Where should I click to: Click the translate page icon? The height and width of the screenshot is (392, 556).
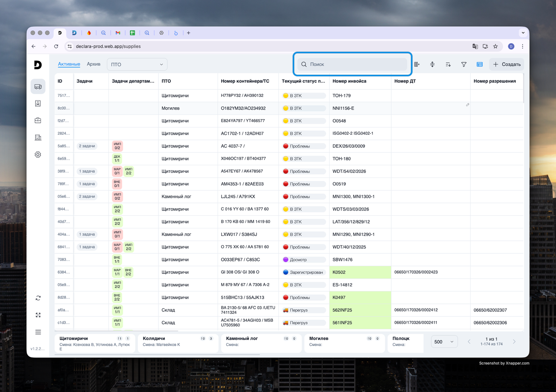tap(475, 46)
